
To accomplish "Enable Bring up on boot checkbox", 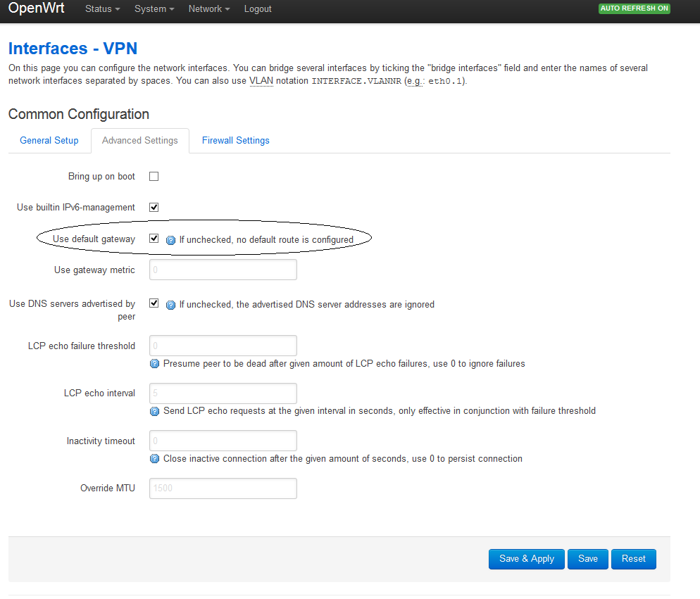I will [x=154, y=176].
